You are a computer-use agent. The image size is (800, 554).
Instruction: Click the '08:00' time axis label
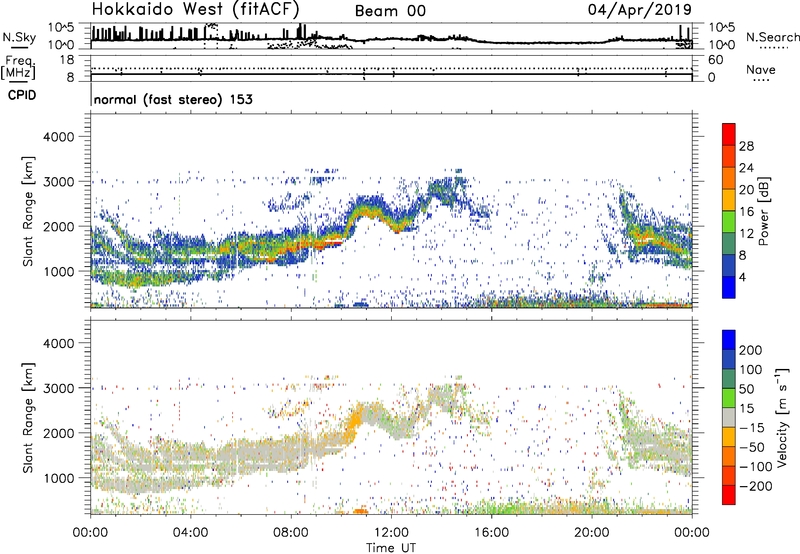[x=291, y=533]
